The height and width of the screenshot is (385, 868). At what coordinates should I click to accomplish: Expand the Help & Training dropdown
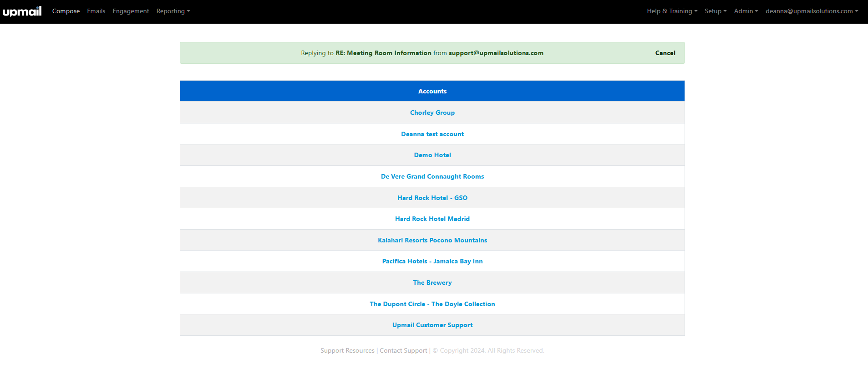tap(672, 11)
